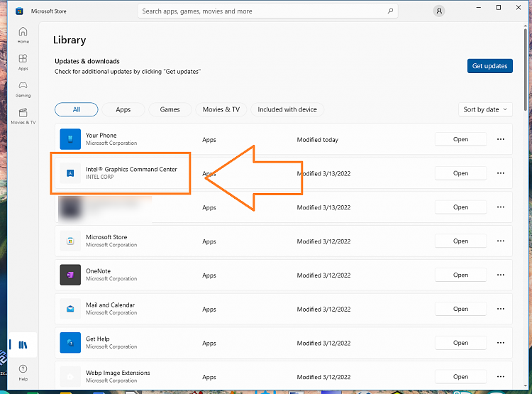
Task: Click the search magnifier icon
Action: click(390, 11)
